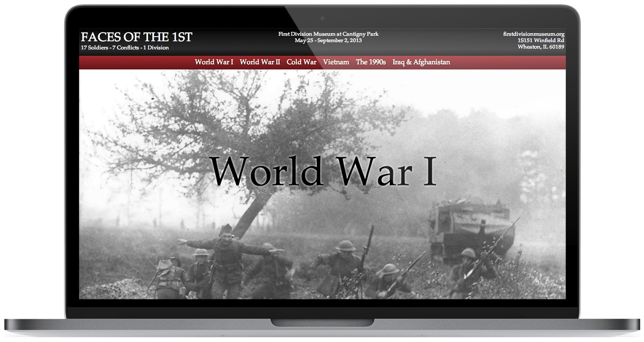This screenshot has width=644, height=342.
Task: Click the 17 Soldiers - 7 Conflicts subtitle
Action: [125, 47]
